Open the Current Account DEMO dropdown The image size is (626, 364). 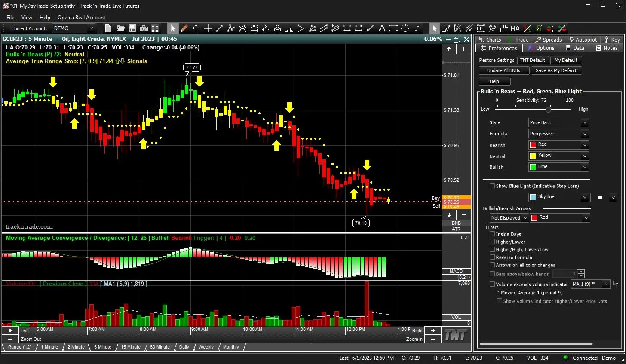point(74,28)
